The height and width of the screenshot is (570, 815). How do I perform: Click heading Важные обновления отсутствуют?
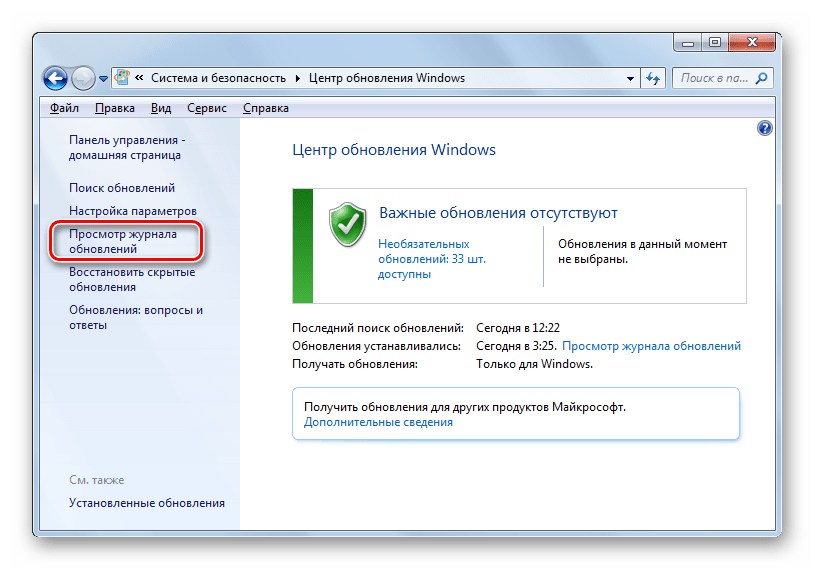(498, 213)
